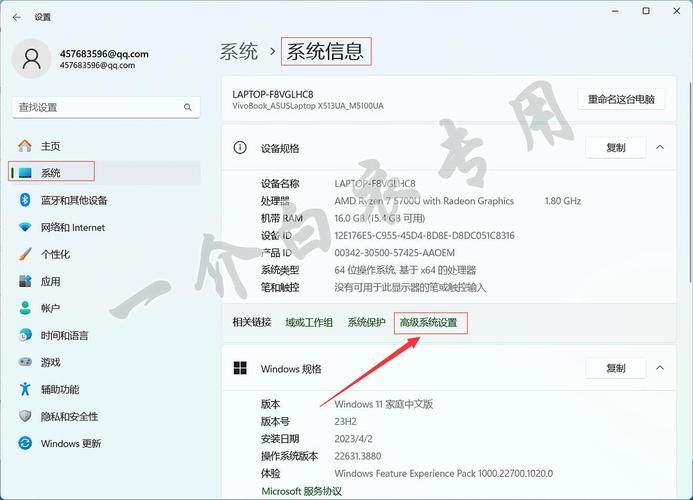Viewport: 693px width, 500px height.
Task: Click the Windows logo beside Windows 规格
Action: coord(240,368)
